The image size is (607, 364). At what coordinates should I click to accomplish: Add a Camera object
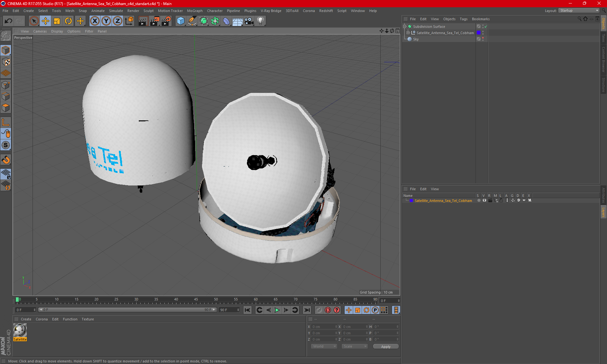[249, 21]
